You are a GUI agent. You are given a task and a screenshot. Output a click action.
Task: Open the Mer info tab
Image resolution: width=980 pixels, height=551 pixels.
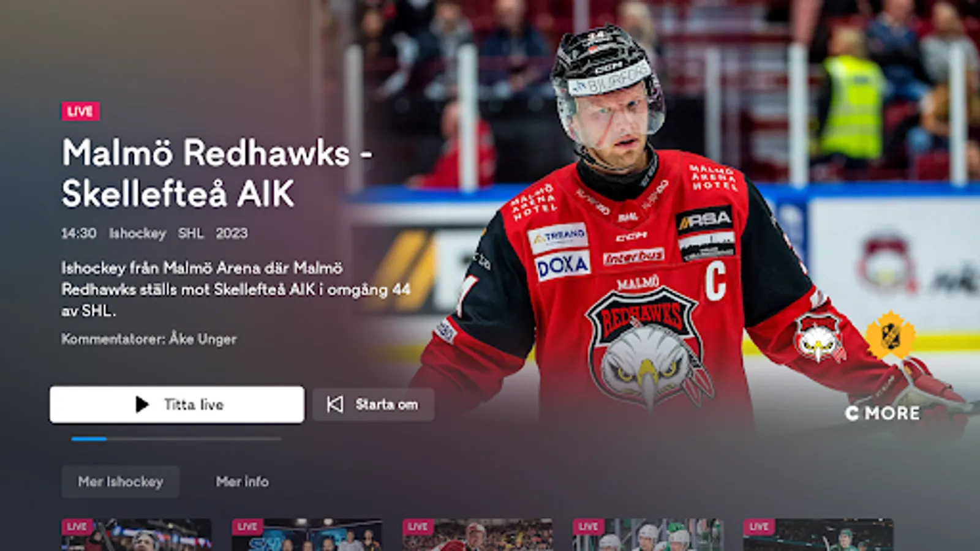(x=242, y=482)
